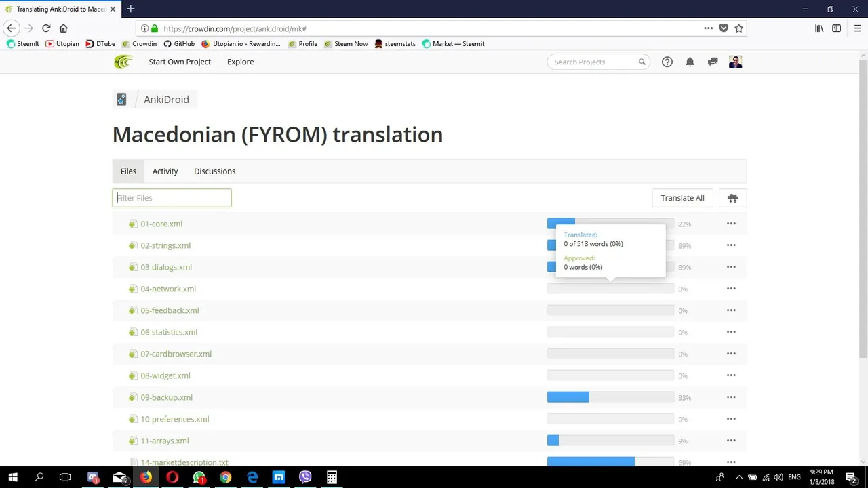Open Calculator from the taskbar
Viewport: 868px width, 488px height.
point(332,477)
